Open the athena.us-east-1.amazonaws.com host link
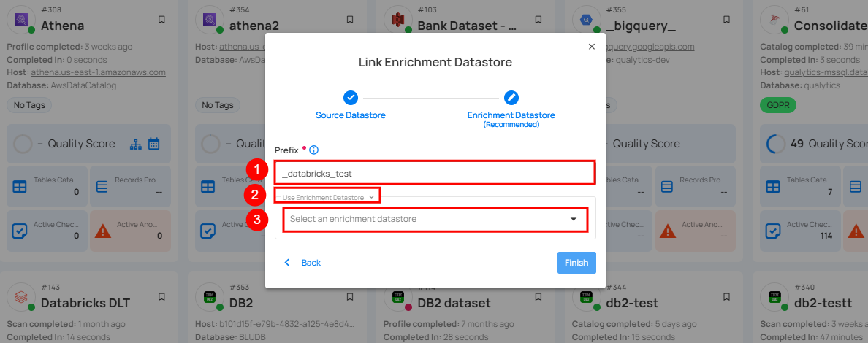The height and width of the screenshot is (343, 868). point(98,72)
